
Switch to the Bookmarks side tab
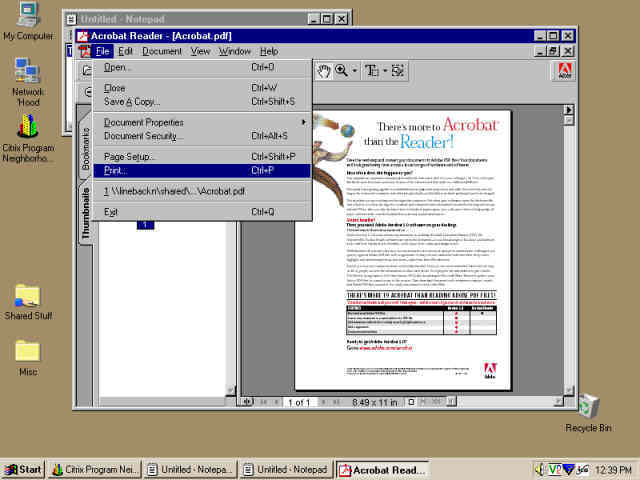pyautogui.click(x=85, y=147)
